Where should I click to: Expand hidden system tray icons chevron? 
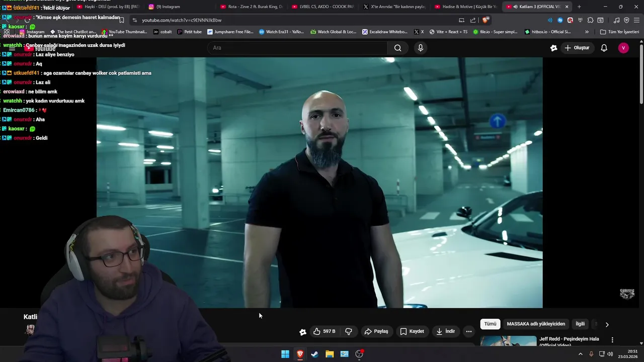[580, 354]
